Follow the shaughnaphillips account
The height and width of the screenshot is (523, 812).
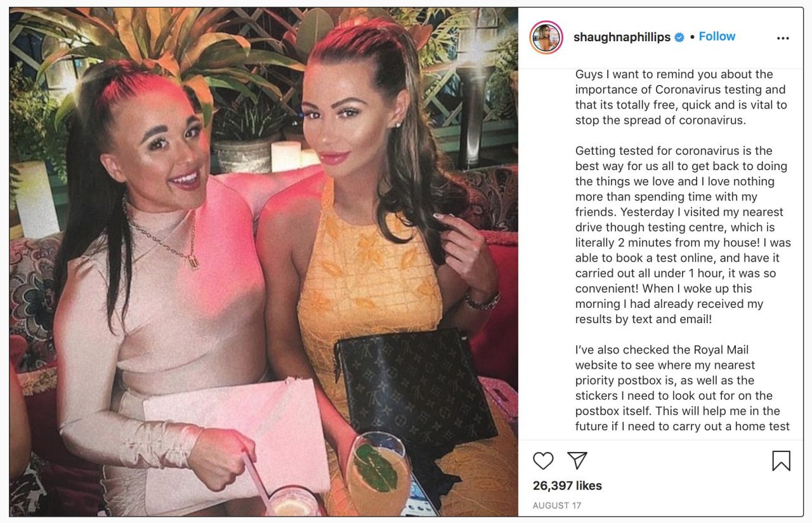[717, 37]
